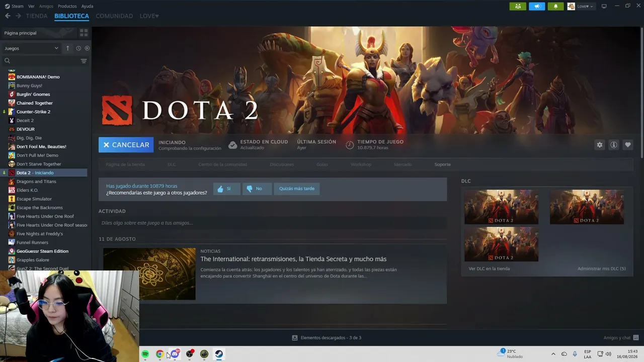Add Dota 2 to favorites heart
The width and height of the screenshot is (644, 362).
(x=628, y=145)
